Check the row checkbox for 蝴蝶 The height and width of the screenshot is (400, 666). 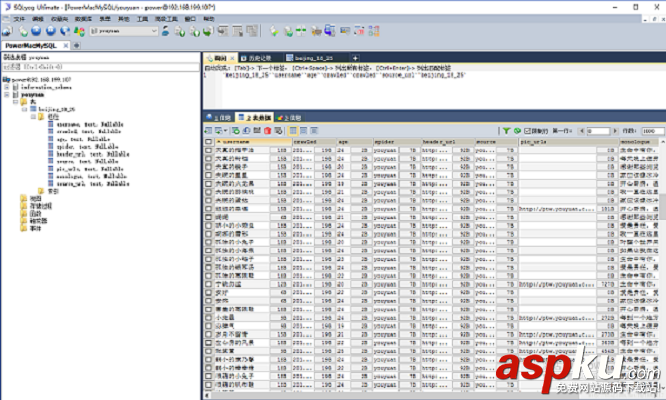click(x=209, y=217)
